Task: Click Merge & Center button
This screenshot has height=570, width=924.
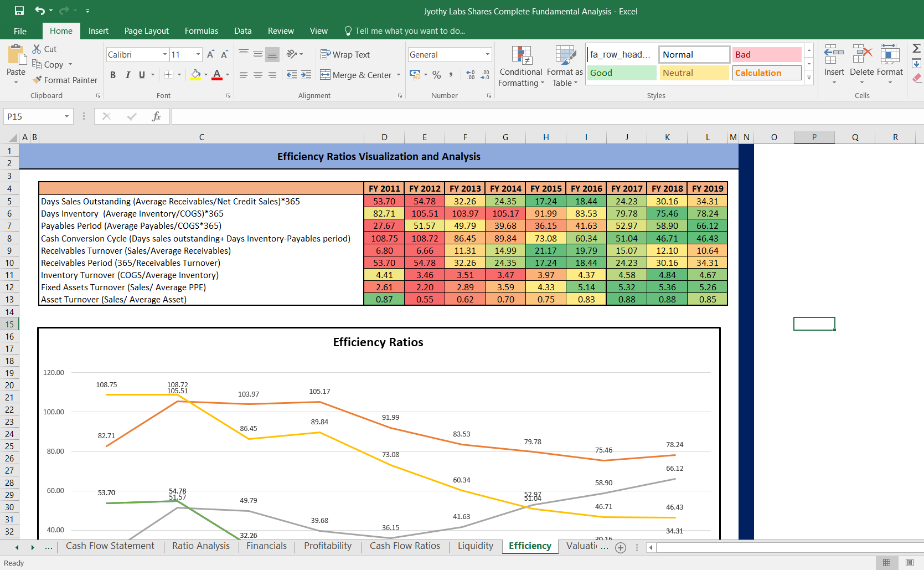Action: (356, 75)
